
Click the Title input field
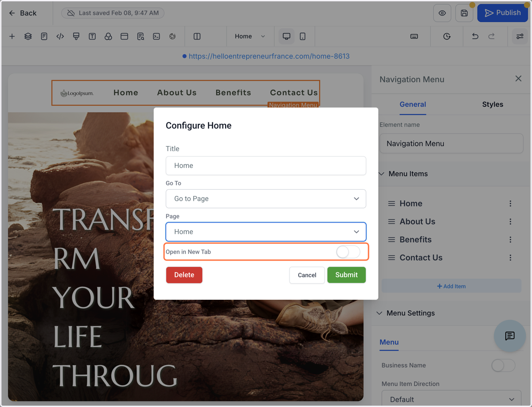point(266,165)
